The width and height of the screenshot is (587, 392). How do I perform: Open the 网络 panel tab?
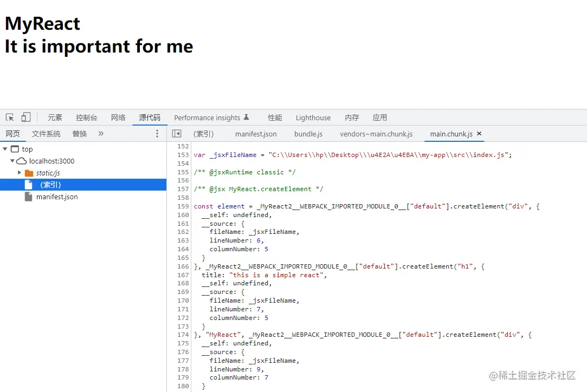coord(118,117)
